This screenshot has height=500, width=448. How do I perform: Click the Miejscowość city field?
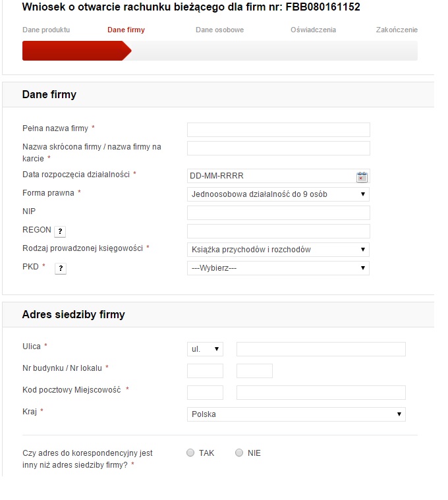[x=321, y=393]
